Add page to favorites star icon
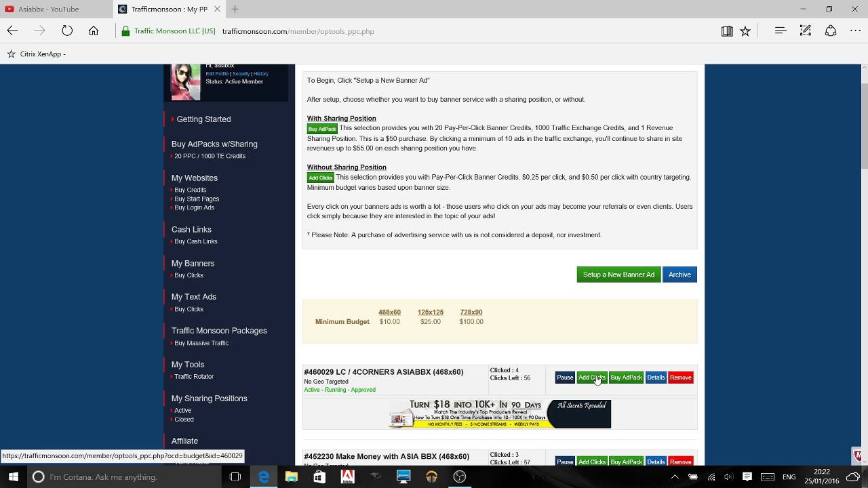 (745, 30)
